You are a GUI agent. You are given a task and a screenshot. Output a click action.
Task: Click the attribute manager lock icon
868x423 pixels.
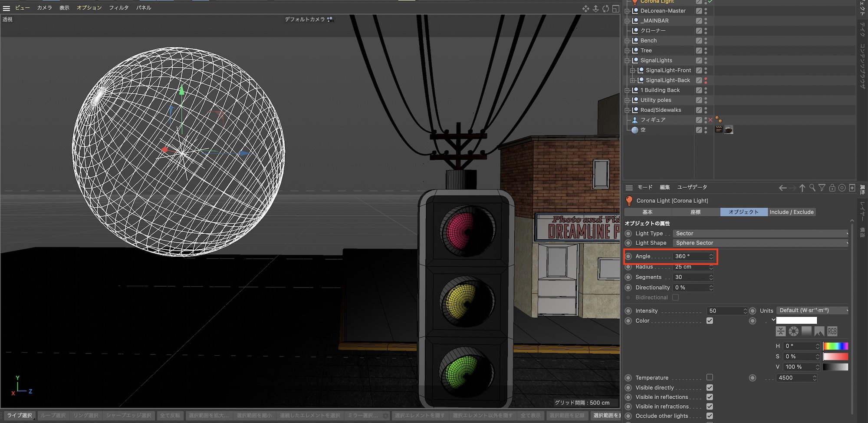click(832, 188)
